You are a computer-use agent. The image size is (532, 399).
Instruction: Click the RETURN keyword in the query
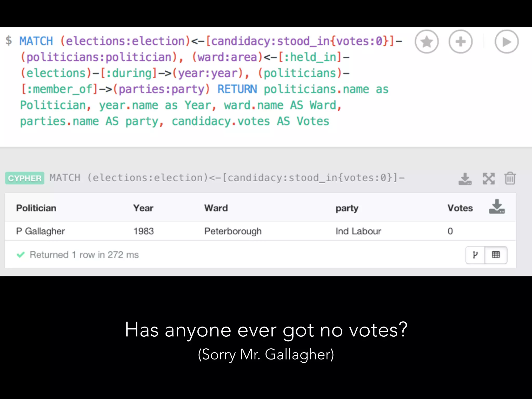[237, 89]
